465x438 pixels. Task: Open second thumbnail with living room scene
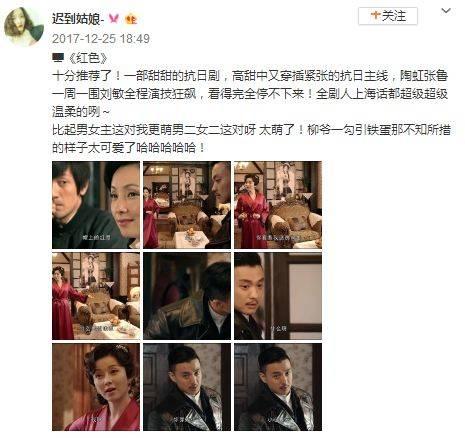point(187,205)
